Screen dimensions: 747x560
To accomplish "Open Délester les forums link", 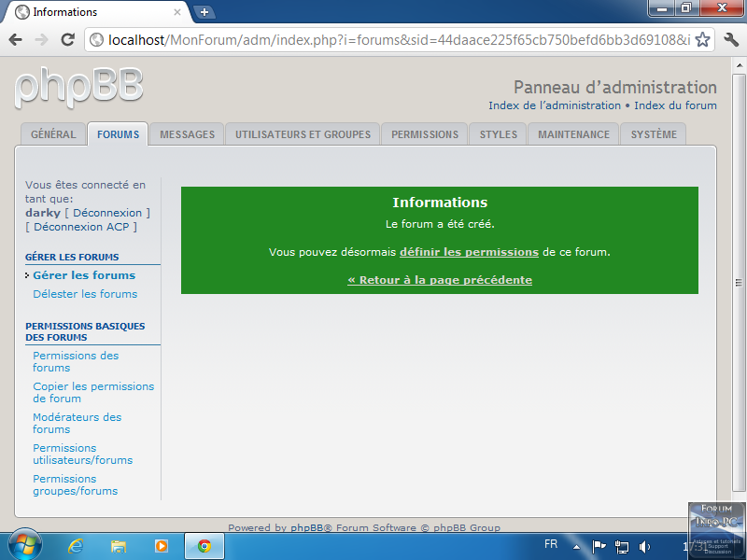I will tap(85, 294).
